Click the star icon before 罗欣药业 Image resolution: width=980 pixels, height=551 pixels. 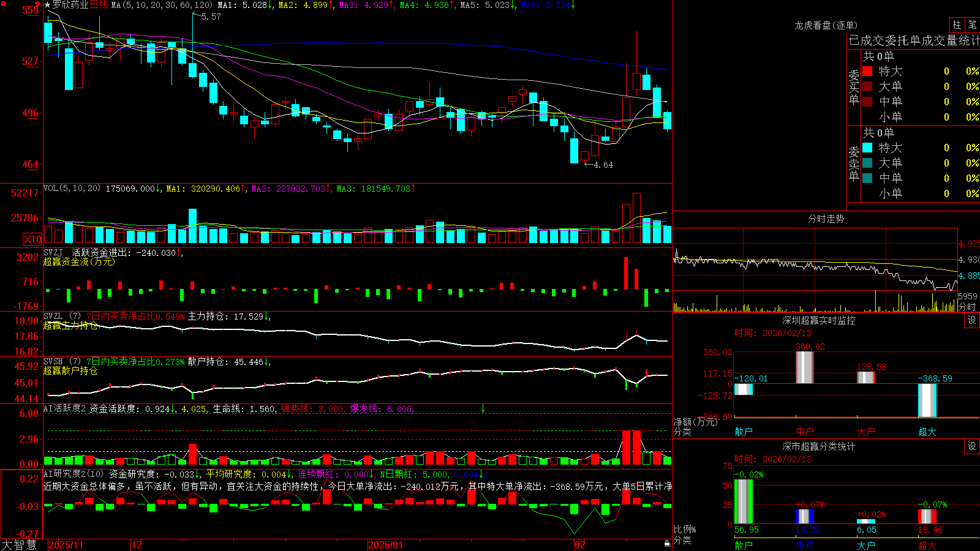48,5
